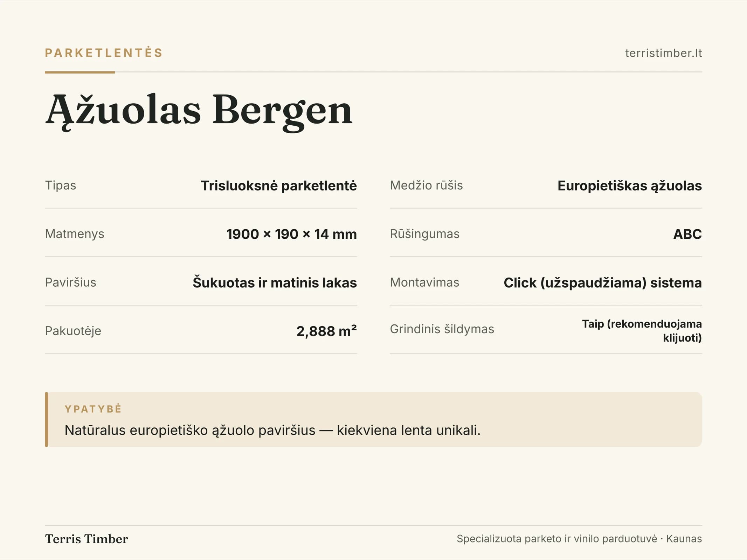Click the ABC grade value
747x560 pixels.
pyautogui.click(x=687, y=234)
